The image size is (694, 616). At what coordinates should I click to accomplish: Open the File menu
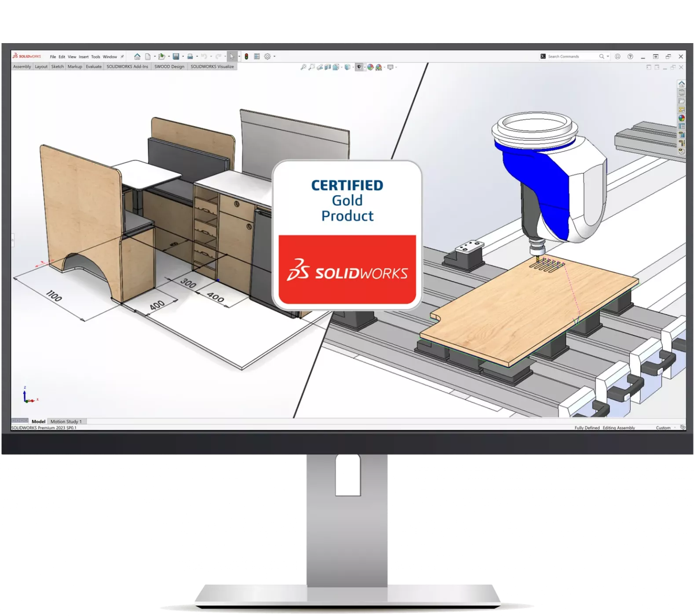coord(53,57)
